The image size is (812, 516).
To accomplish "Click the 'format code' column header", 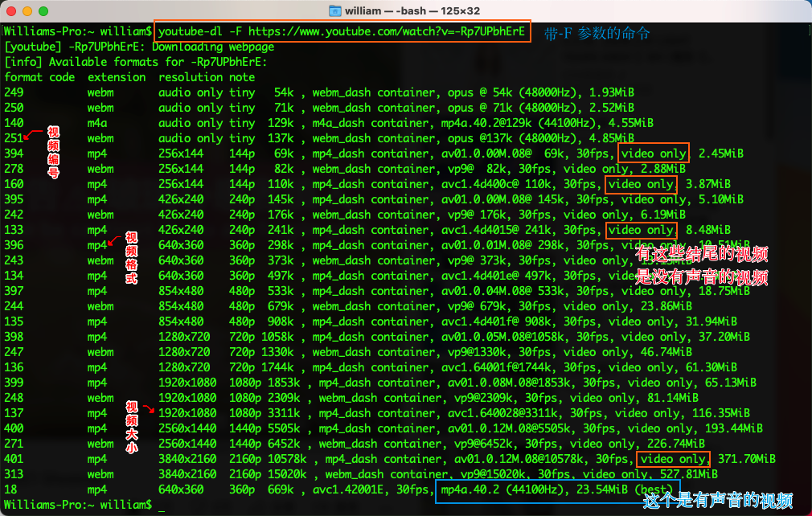I will coord(40,78).
